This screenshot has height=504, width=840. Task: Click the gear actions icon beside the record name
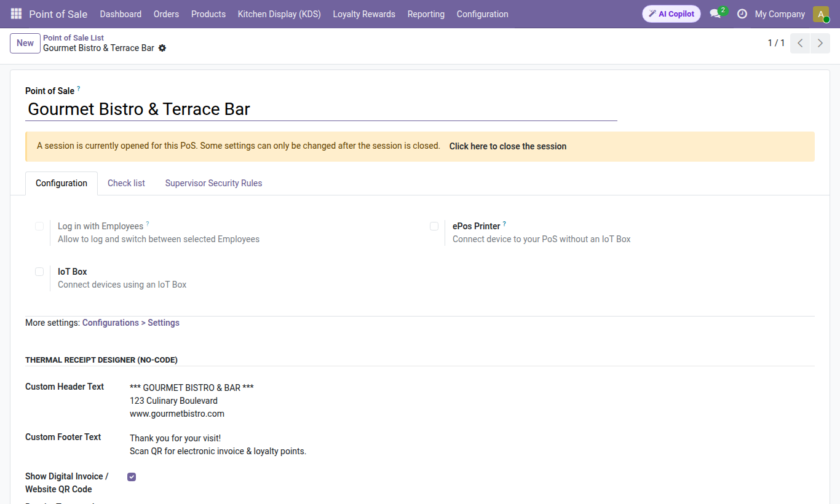point(162,48)
